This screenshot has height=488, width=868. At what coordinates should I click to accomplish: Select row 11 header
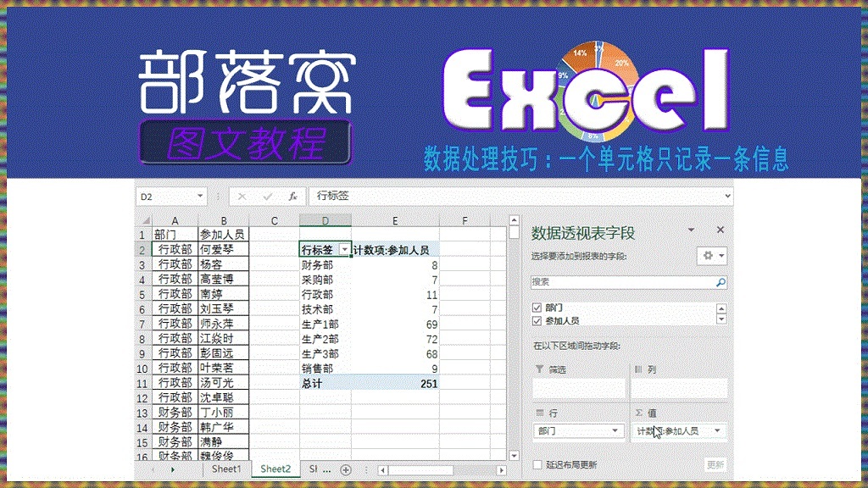142,384
